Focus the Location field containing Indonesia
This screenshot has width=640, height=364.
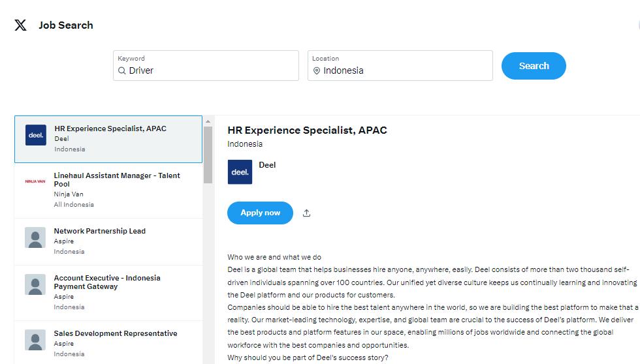click(x=400, y=66)
